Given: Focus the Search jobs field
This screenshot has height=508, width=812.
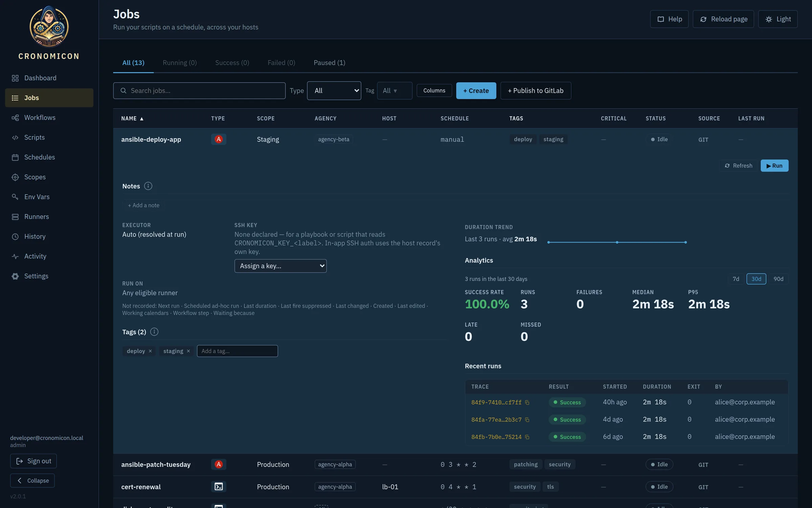Looking at the screenshot, I should pos(199,91).
